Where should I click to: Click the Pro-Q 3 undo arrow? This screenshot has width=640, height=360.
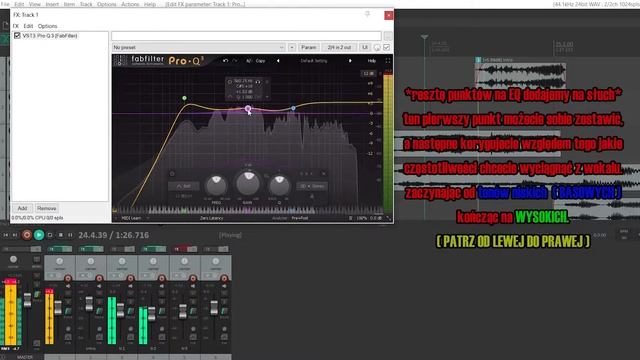click(225, 61)
